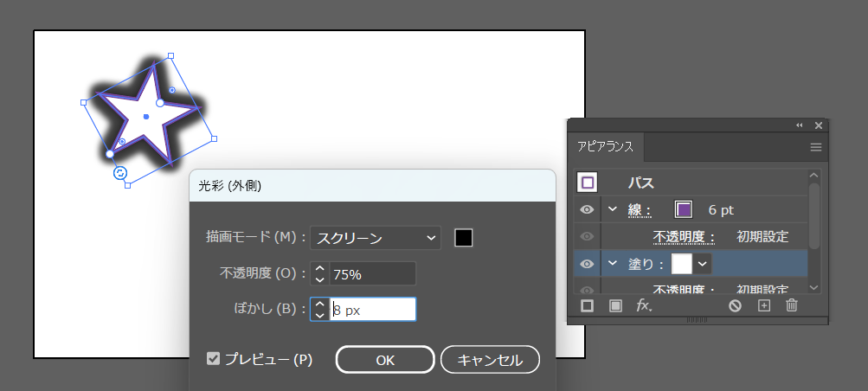Select the アピアランス panel tab
Image resolution: width=868 pixels, height=391 pixels.
605,147
